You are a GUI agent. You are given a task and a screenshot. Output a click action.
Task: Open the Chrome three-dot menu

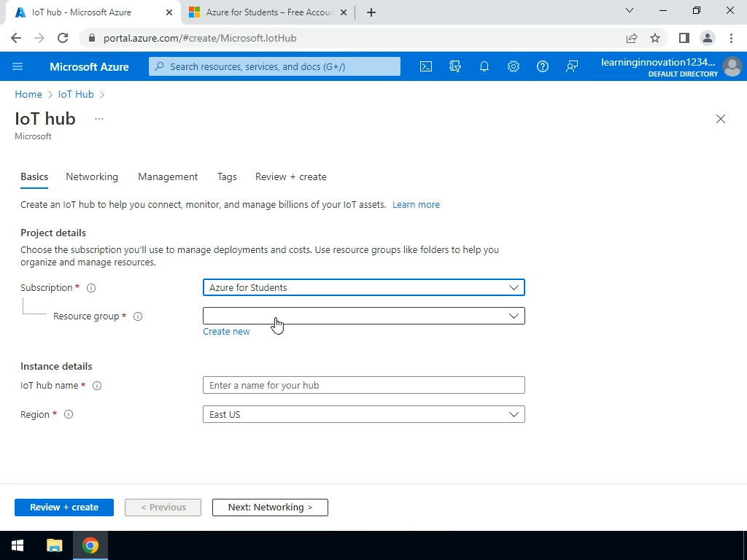(x=731, y=38)
